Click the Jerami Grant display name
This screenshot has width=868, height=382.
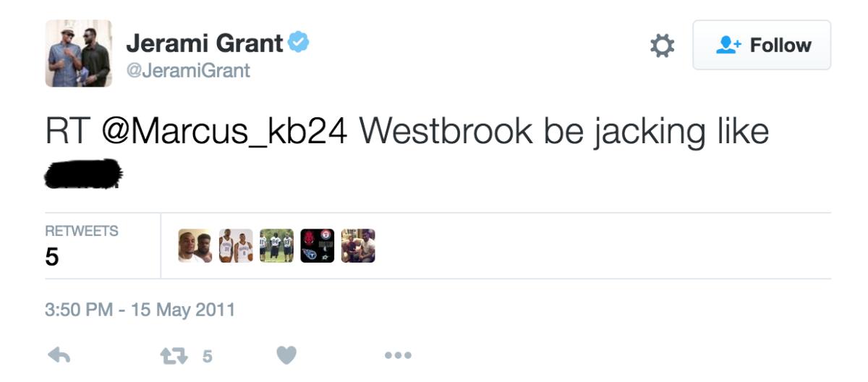[x=205, y=43]
